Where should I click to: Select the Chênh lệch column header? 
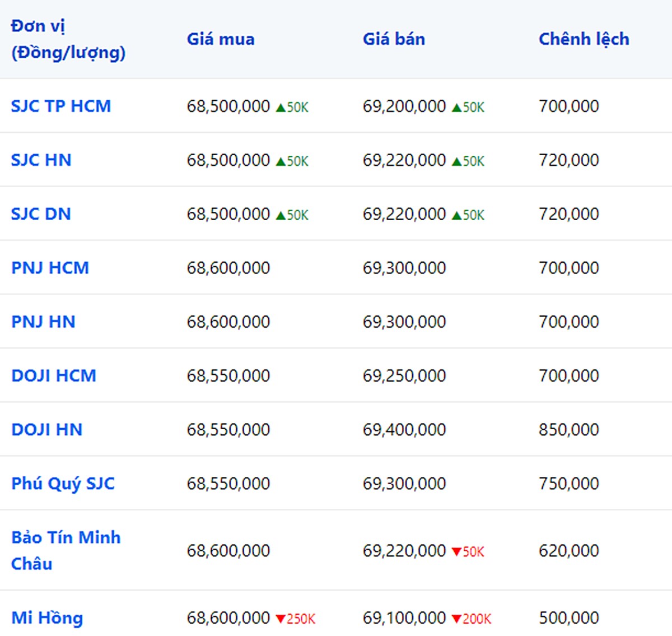[584, 39]
